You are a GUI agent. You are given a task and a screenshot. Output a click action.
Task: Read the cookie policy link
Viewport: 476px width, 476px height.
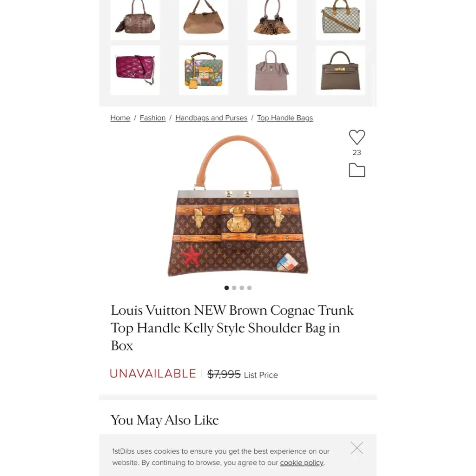pyautogui.click(x=301, y=463)
